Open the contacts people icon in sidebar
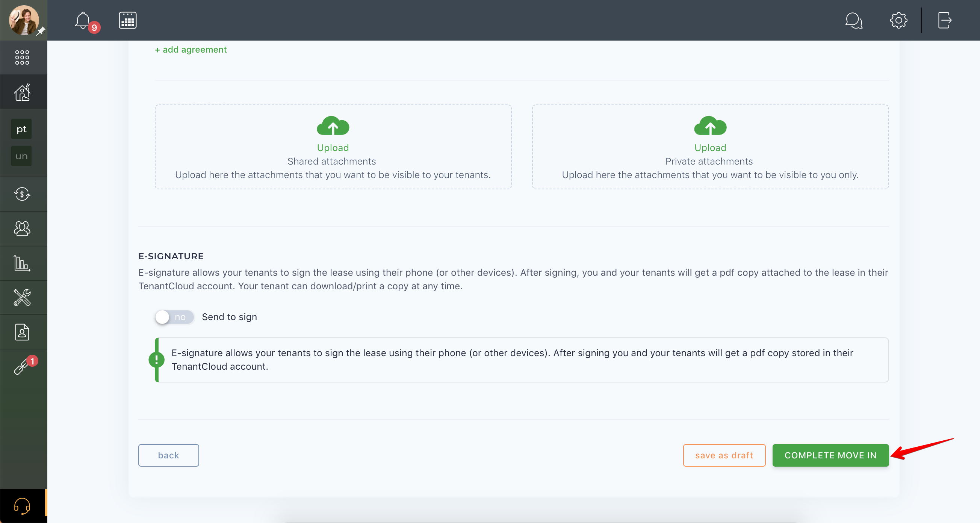Viewport: 980px width, 523px height. [22, 228]
